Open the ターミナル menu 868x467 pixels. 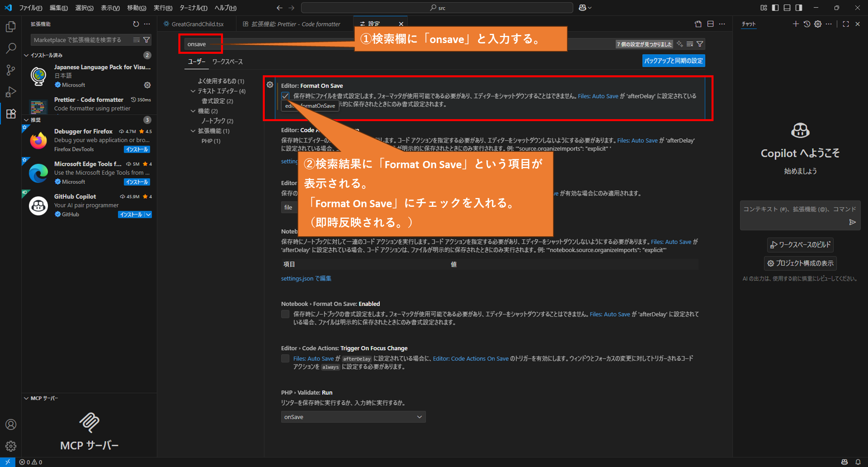(193, 8)
